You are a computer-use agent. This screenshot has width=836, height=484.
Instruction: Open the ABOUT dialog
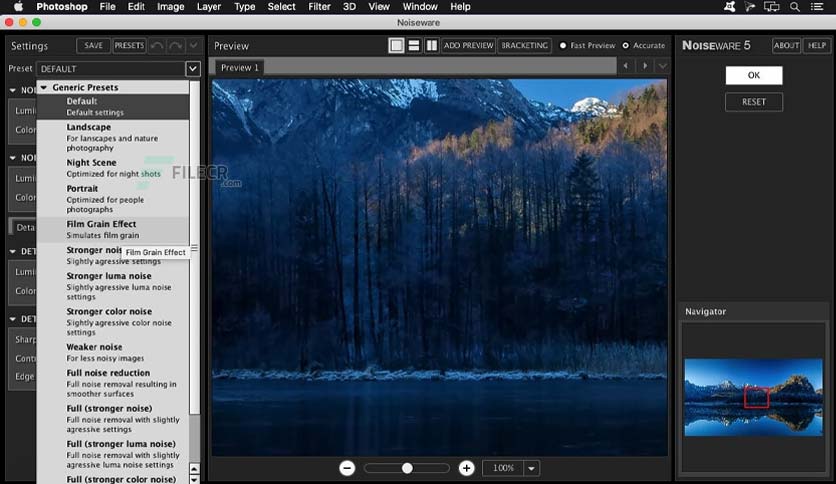click(786, 45)
